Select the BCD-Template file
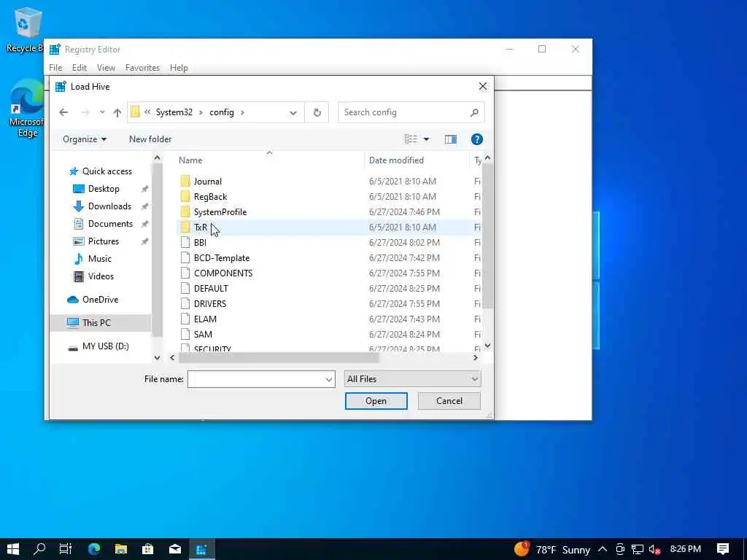The width and height of the screenshot is (747, 560). point(222,257)
